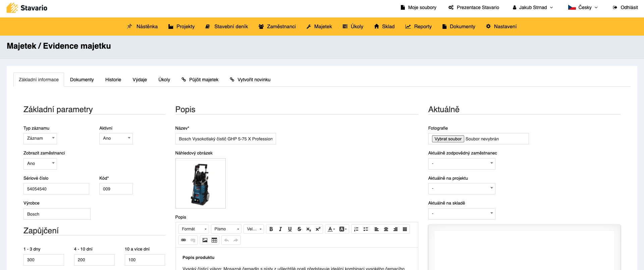Insert a table into the description

tap(214, 240)
